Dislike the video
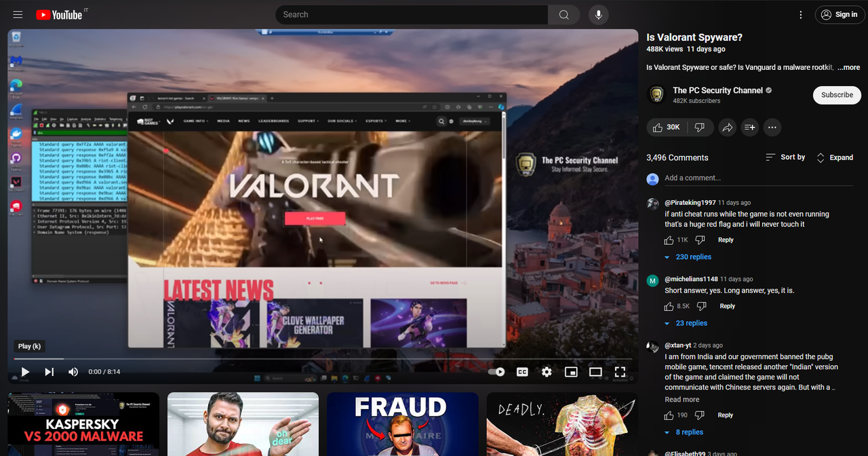The width and height of the screenshot is (868, 456). 700,128
